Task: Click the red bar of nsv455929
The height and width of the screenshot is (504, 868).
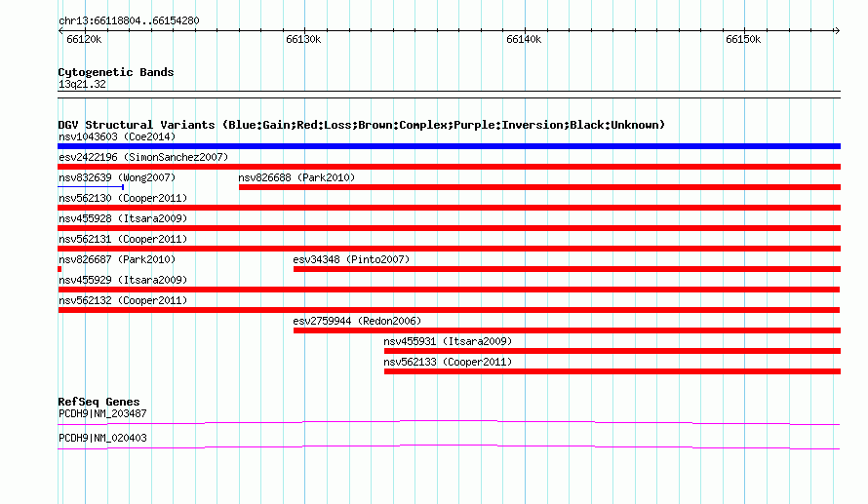Action: pos(449,290)
